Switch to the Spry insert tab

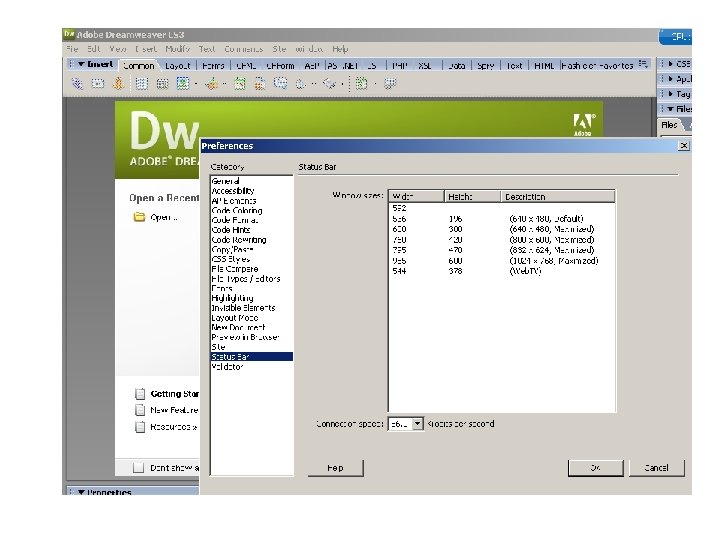[x=485, y=66]
